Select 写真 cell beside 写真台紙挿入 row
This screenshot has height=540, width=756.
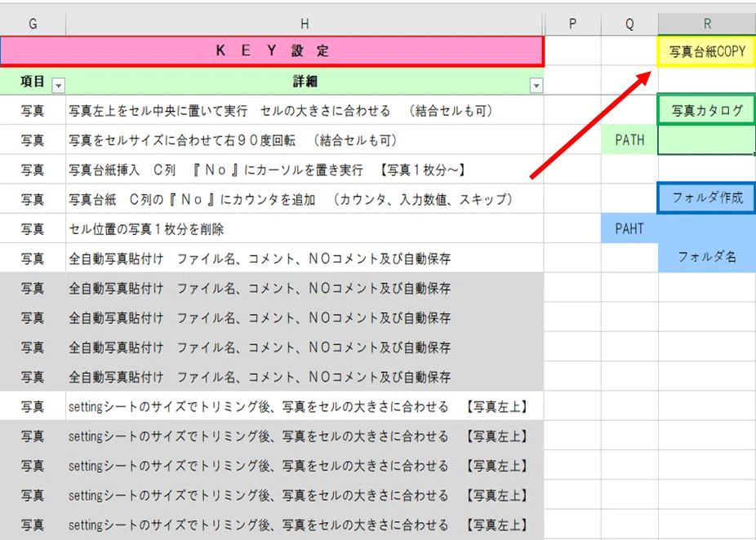[x=33, y=170]
